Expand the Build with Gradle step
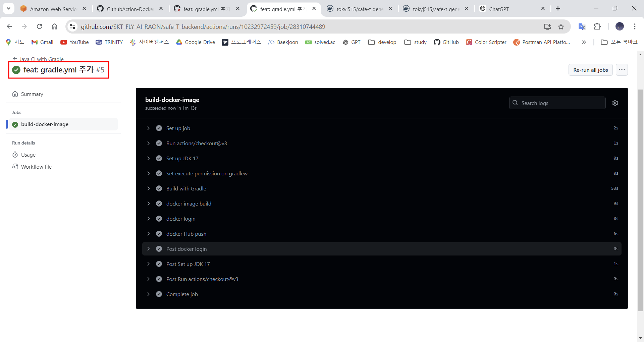 tap(149, 188)
